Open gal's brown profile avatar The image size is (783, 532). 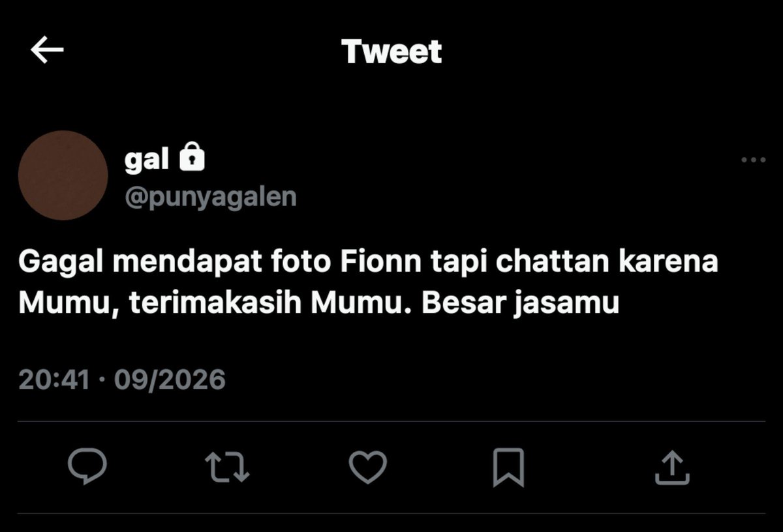pyautogui.click(x=63, y=175)
